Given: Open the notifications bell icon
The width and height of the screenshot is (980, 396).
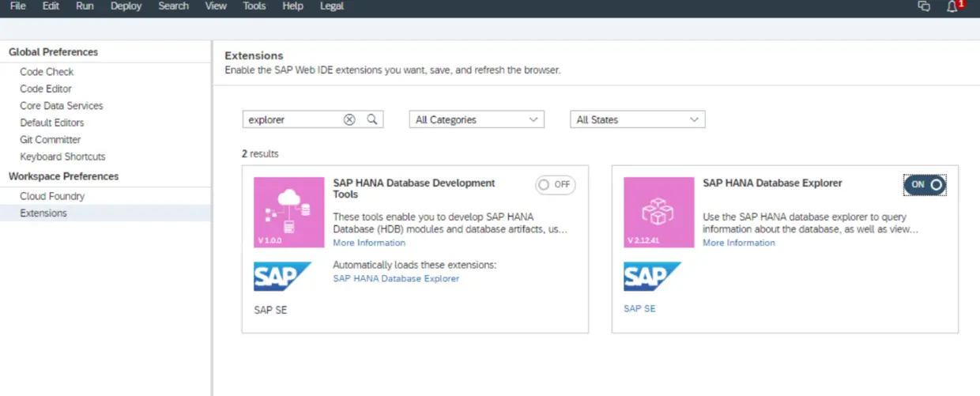Looking at the screenshot, I should click(x=952, y=6).
